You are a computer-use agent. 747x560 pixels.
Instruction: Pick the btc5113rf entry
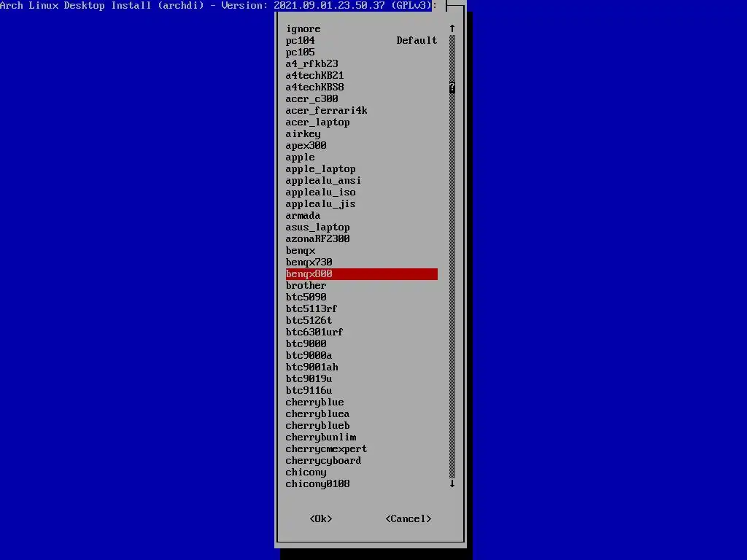(362, 309)
